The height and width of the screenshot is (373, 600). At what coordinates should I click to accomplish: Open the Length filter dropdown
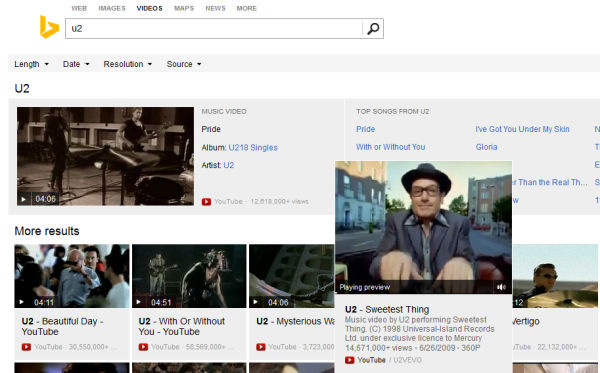pos(31,64)
